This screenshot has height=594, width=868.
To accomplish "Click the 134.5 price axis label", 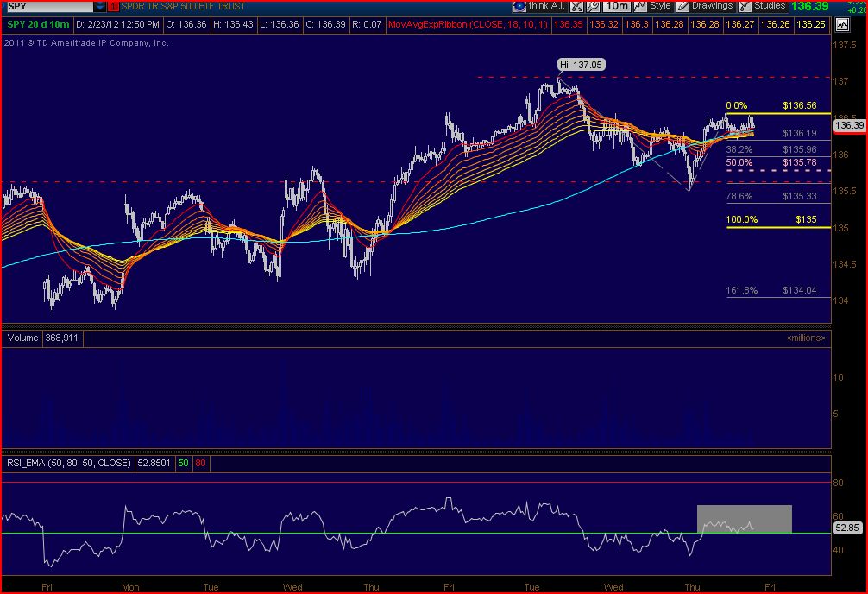I will 845,264.
